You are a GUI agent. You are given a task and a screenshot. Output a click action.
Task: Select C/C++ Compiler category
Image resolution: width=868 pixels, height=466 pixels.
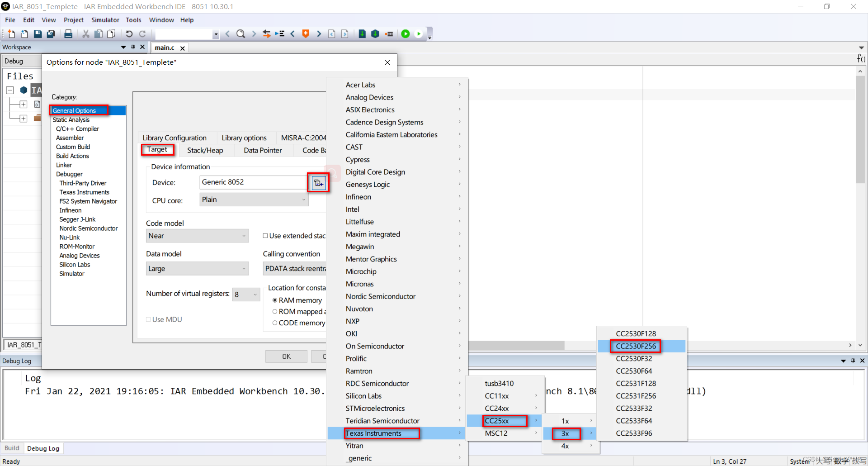pos(77,129)
